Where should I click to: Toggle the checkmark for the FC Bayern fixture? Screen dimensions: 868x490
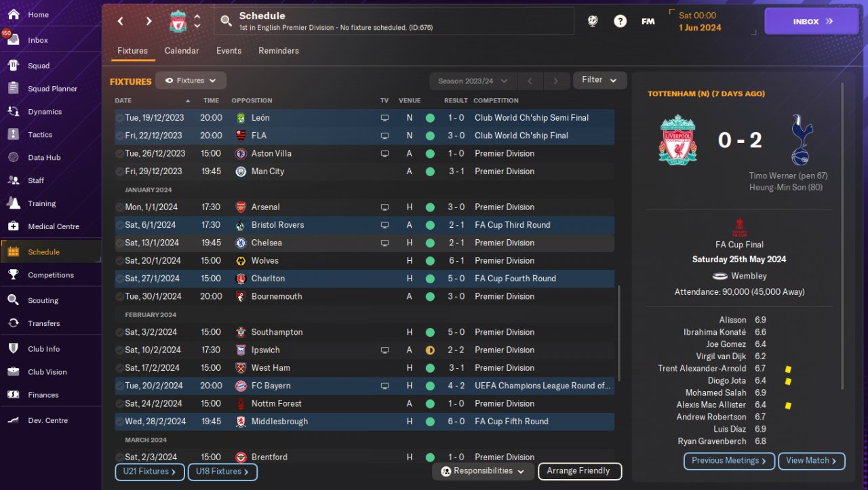tap(119, 386)
